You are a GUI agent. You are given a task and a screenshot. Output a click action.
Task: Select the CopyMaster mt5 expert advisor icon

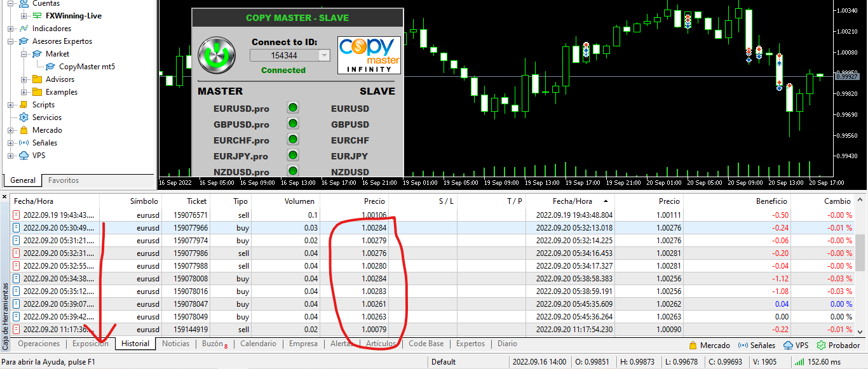click(x=51, y=67)
